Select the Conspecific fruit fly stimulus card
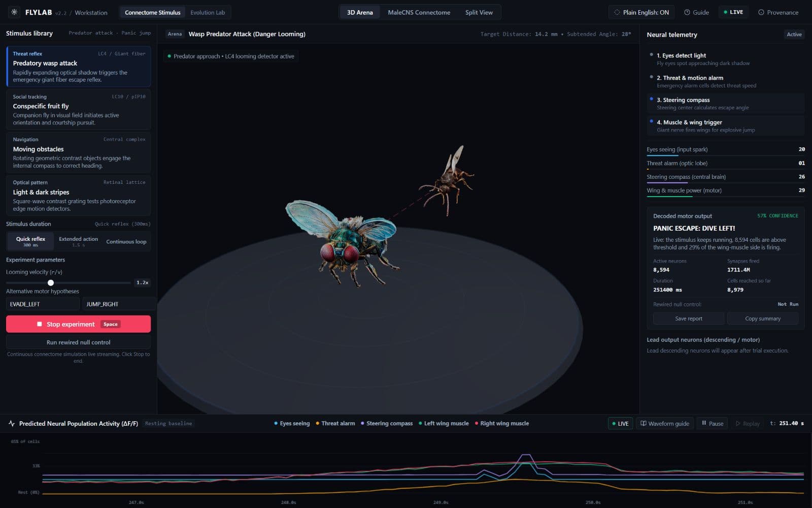The image size is (812, 508). coord(78,109)
